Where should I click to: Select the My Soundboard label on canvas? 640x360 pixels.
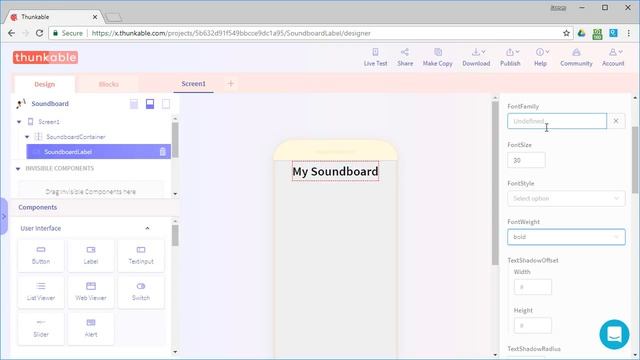335,171
